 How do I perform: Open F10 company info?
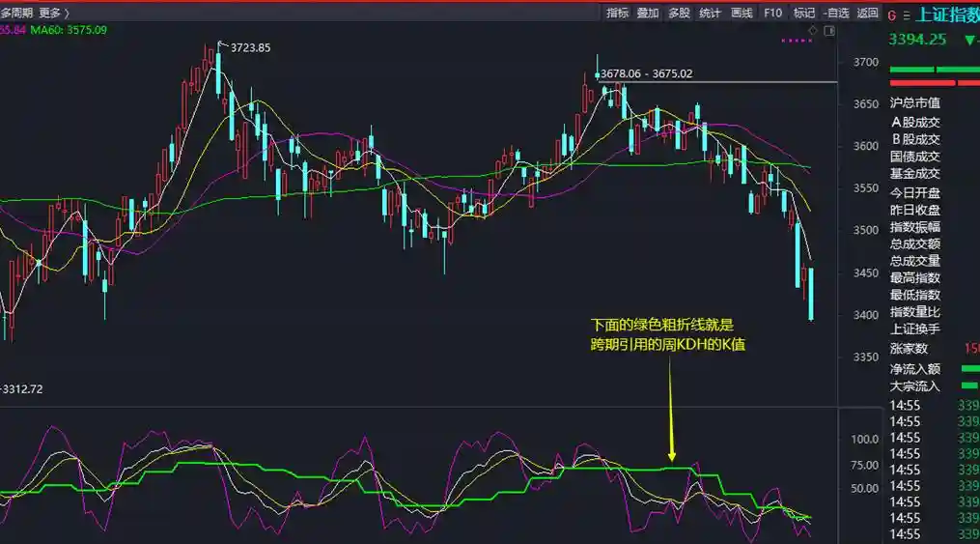[772, 13]
